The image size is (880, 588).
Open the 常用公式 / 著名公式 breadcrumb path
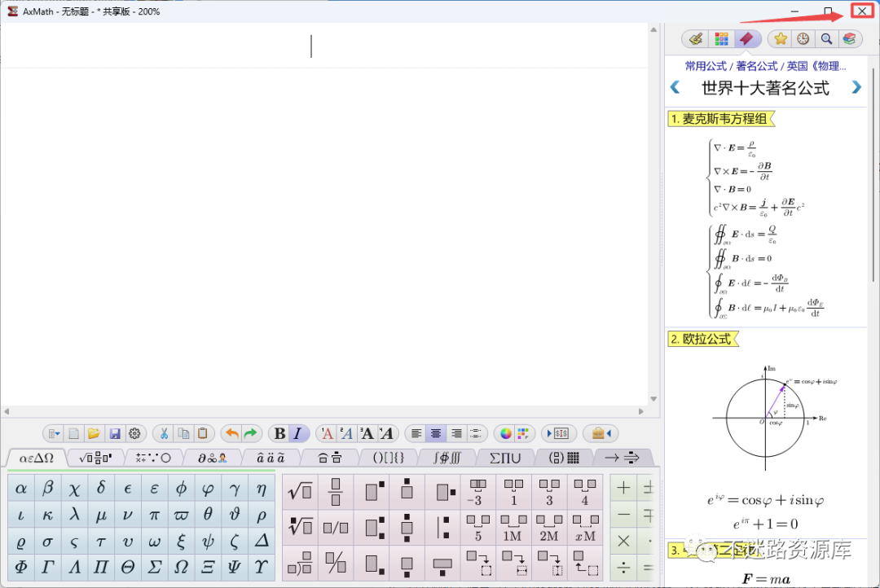(x=765, y=66)
